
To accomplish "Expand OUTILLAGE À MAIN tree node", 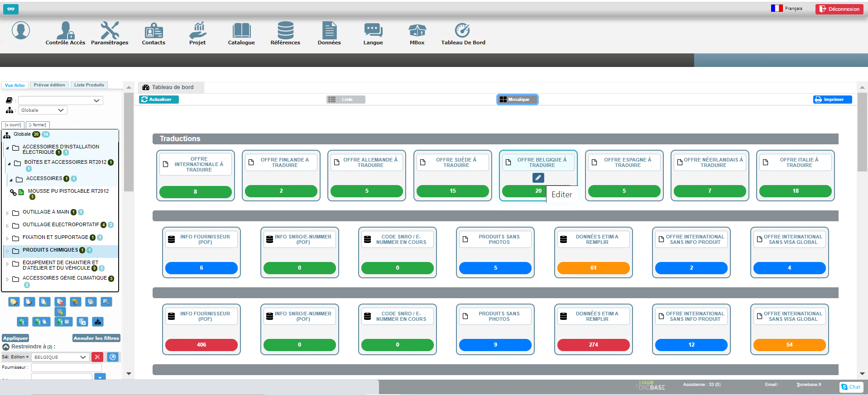I will pos(7,213).
